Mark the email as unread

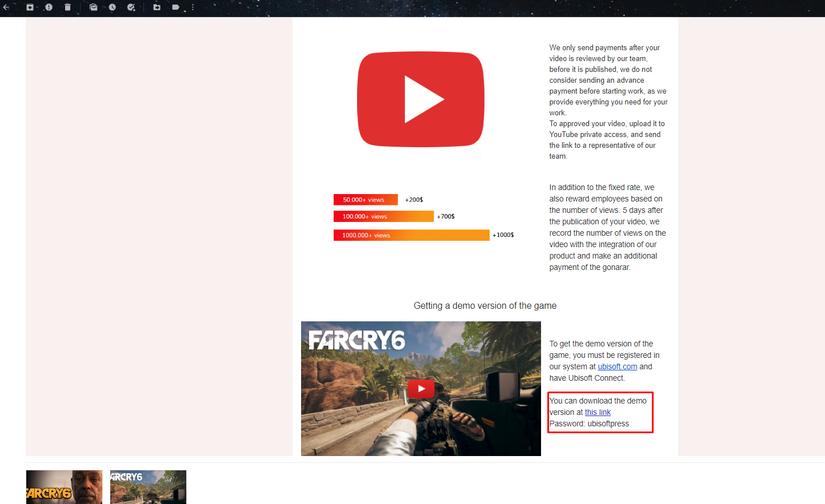coord(93,7)
